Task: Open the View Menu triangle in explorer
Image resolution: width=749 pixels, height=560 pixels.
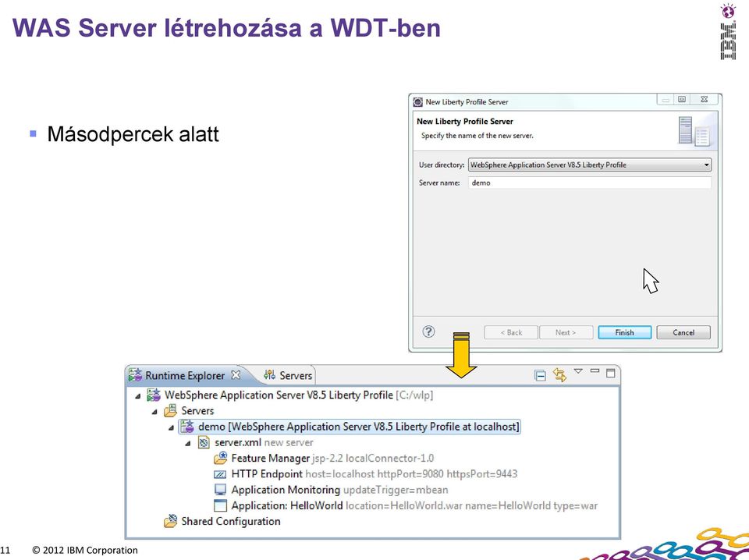Action: [578, 371]
